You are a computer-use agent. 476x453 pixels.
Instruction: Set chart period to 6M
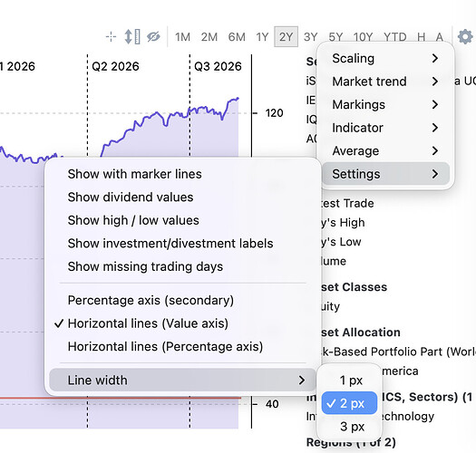pos(237,37)
